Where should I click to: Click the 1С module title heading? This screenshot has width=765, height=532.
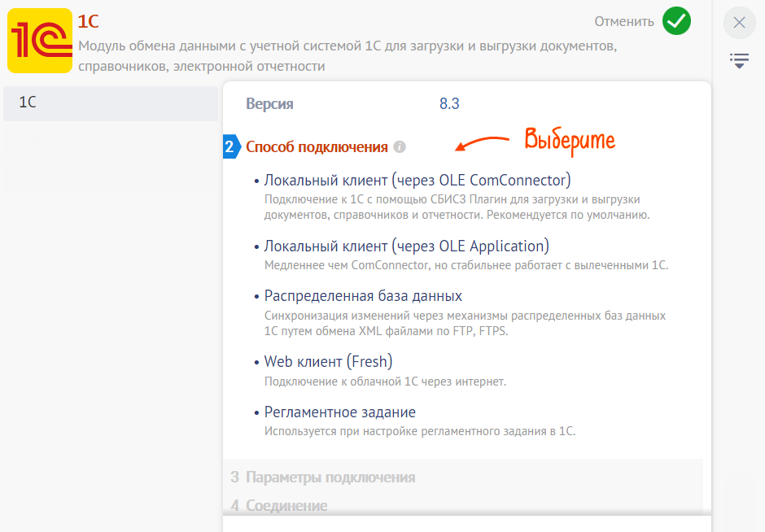coord(89,22)
